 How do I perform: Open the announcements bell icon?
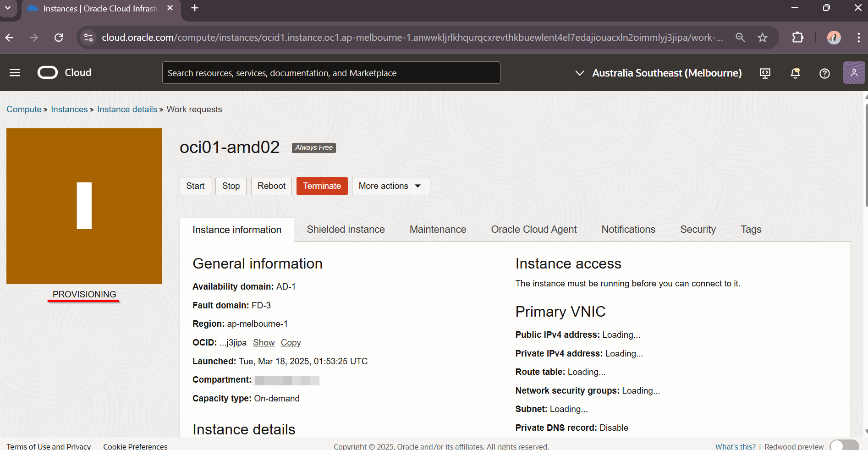795,73
